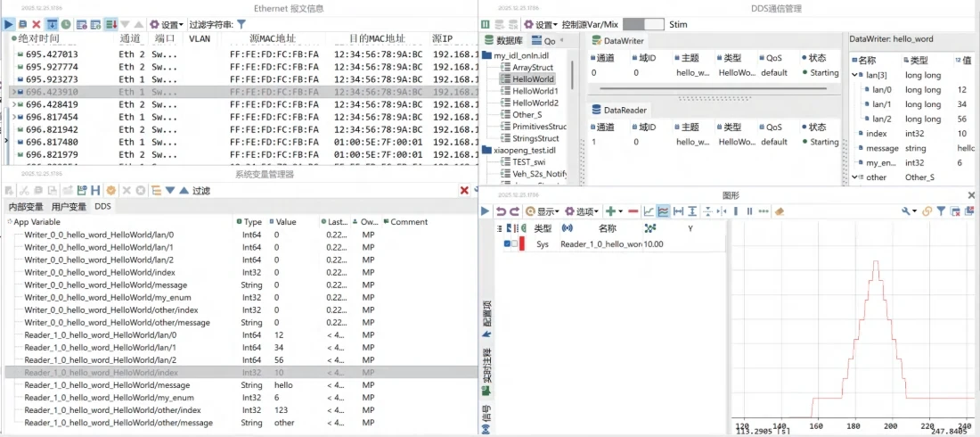The image size is (980, 437).
Task: Select the Starting status cell of DataWriter row
Action: [820, 72]
